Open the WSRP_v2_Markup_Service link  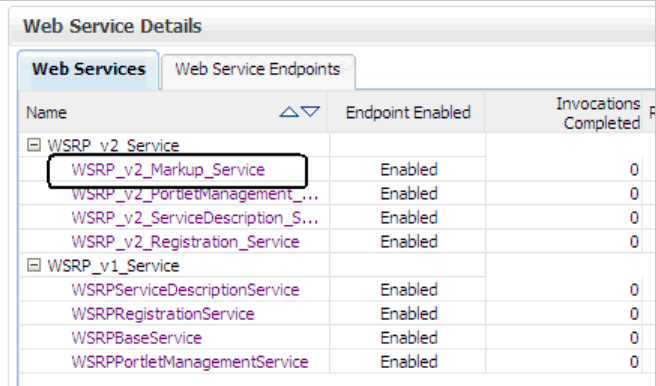(x=168, y=170)
